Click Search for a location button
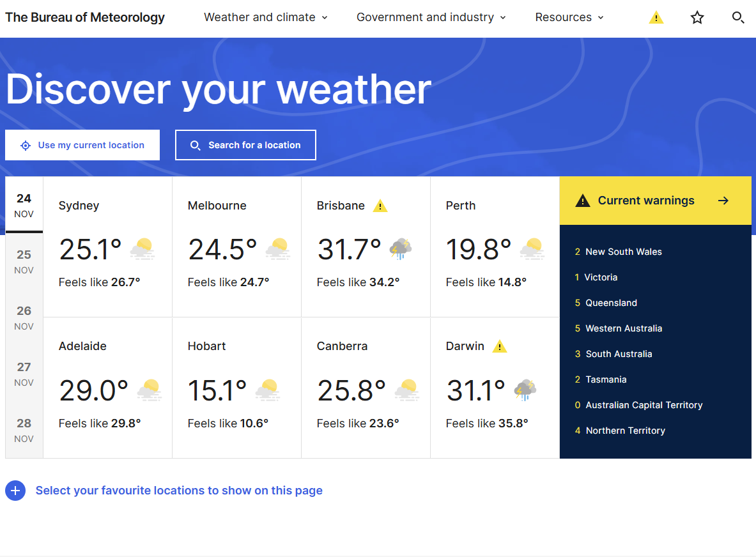The height and width of the screenshot is (557, 756). pyautogui.click(x=245, y=145)
